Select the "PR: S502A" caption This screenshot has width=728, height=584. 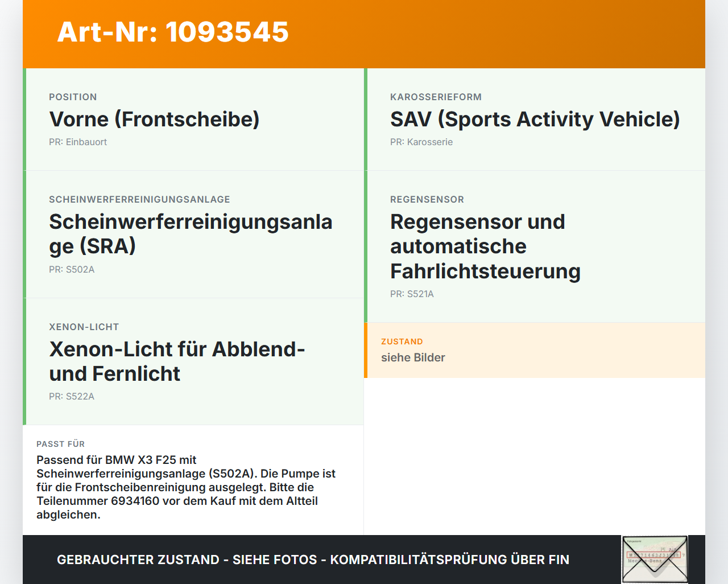tap(72, 269)
